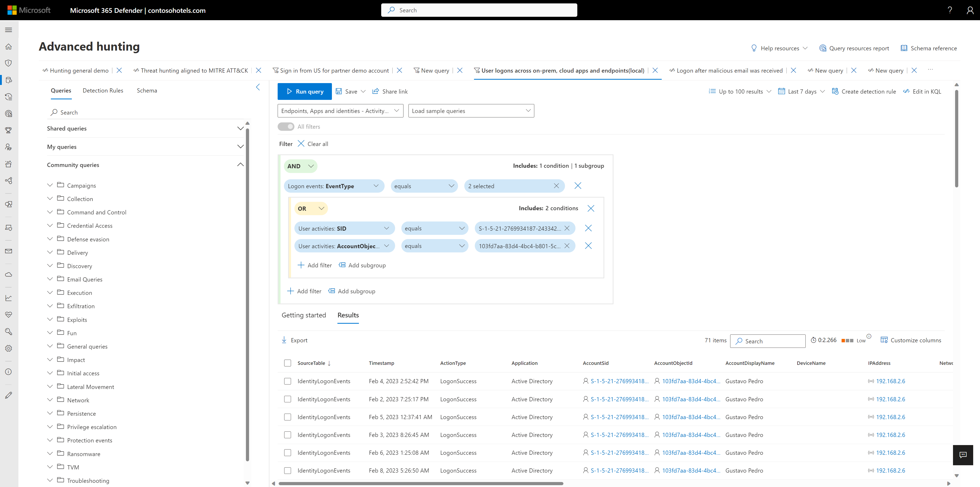Open the Detection Rules tab
Image resolution: width=980 pixels, height=487 pixels.
103,90
